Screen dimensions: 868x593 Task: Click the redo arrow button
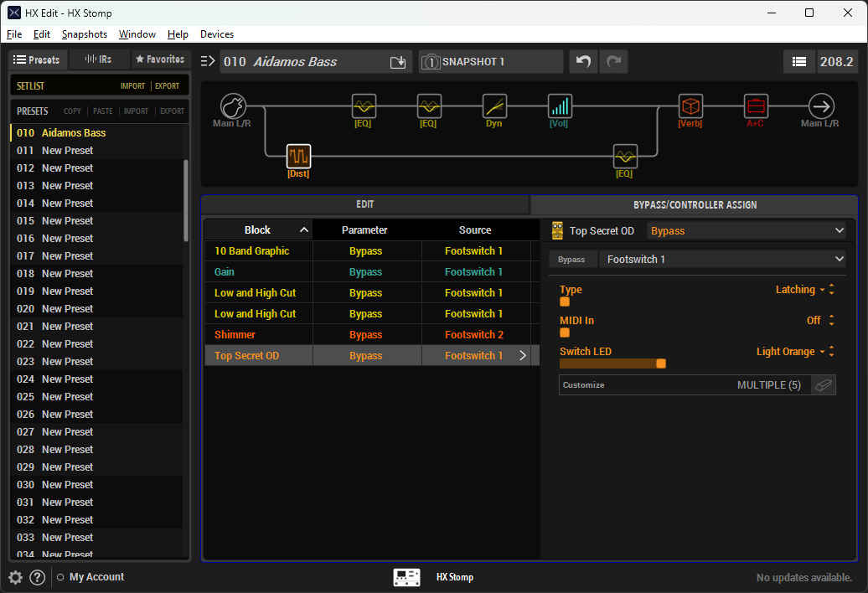(x=613, y=61)
